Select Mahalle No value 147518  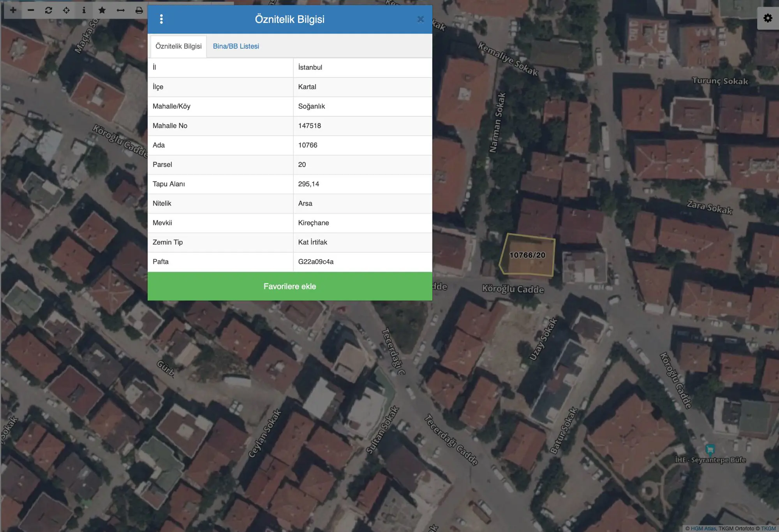363,126
